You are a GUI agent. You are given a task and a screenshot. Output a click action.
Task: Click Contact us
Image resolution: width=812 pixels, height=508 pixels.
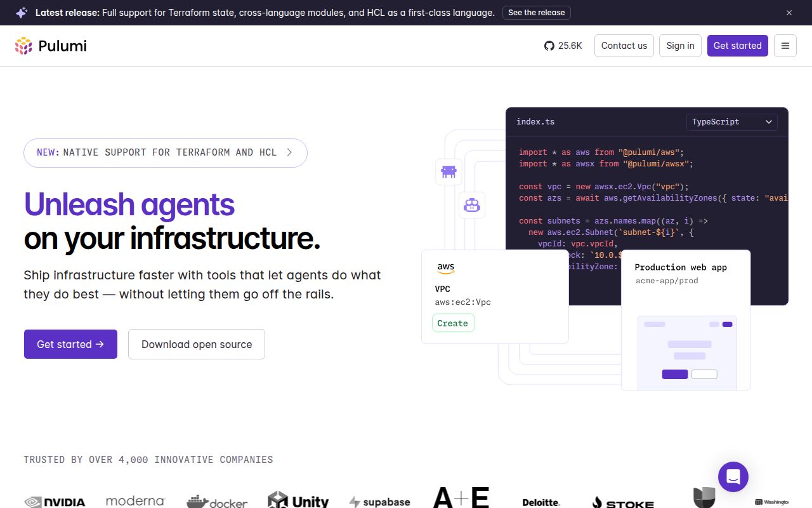click(x=624, y=46)
